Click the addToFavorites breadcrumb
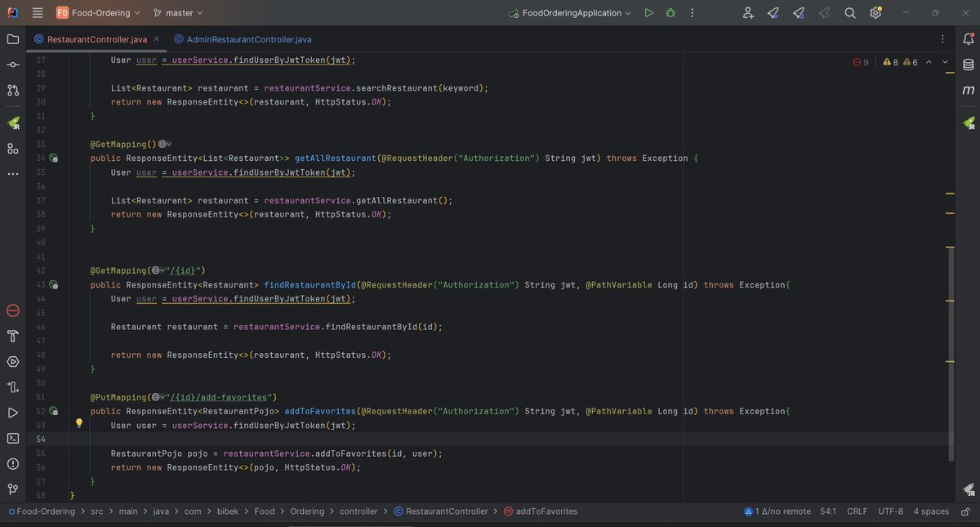980x527 pixels. (x=541, y=511)
